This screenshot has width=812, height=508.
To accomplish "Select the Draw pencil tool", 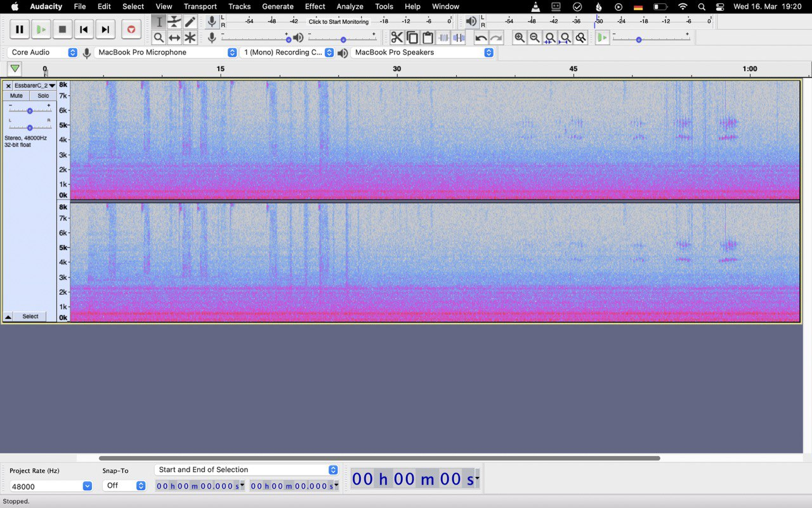I will tap(190, 22).
